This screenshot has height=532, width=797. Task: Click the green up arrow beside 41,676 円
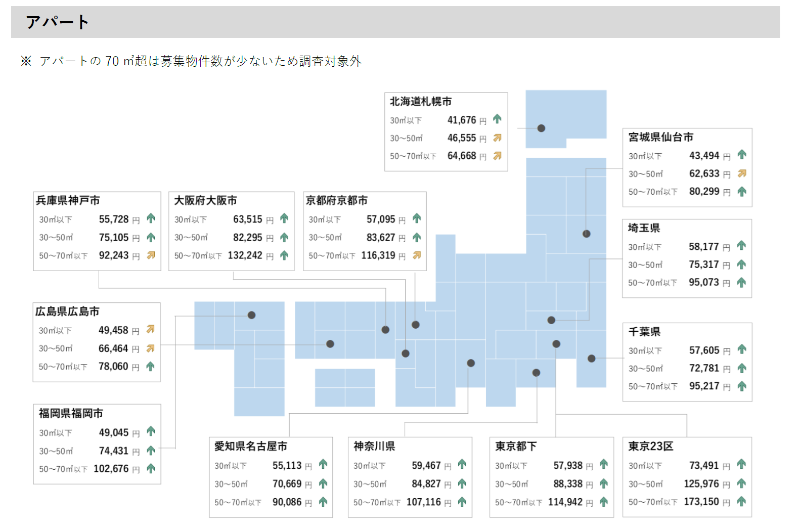497,119
